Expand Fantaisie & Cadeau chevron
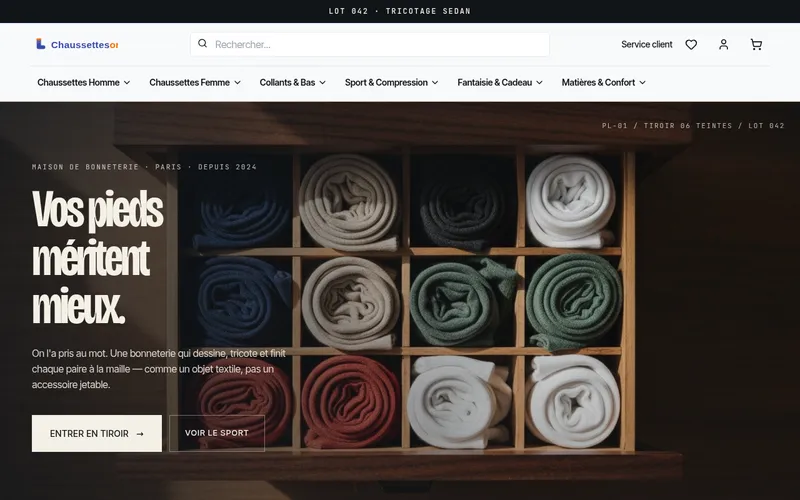This screenshot has width=800, height=500. tap(539, 83)
